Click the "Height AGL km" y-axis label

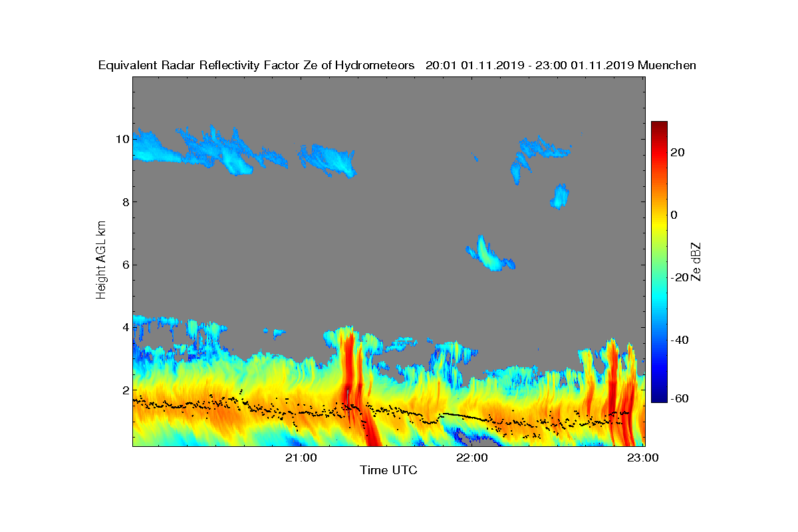[101, 259]
